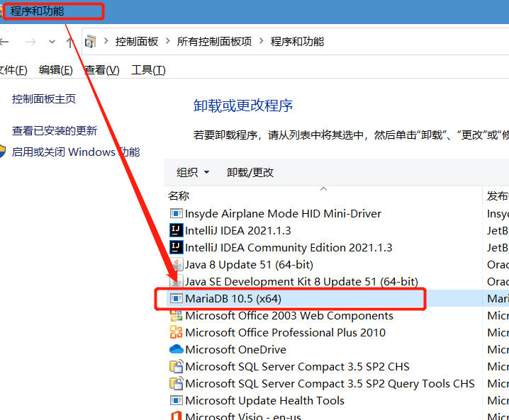Expand the chevron before 控制面板 in the address bar
The width and height of the screenshot is (509, 420).
coord(106,41)
